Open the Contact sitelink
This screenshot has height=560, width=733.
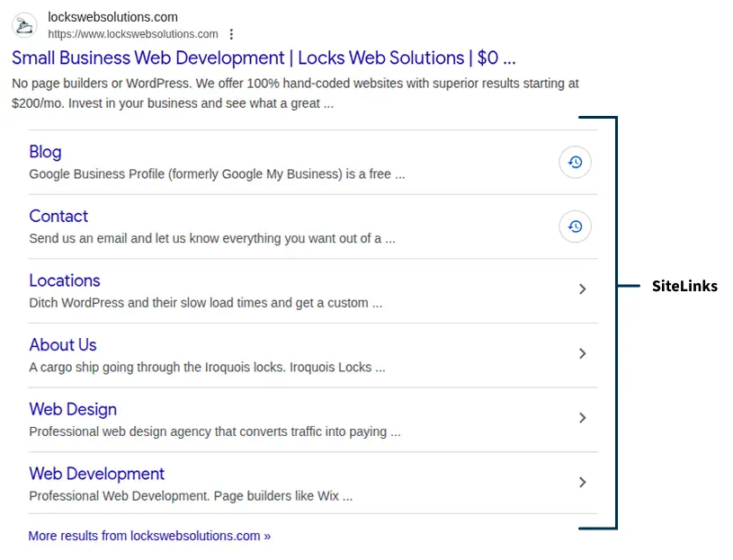tap(58, 217)
